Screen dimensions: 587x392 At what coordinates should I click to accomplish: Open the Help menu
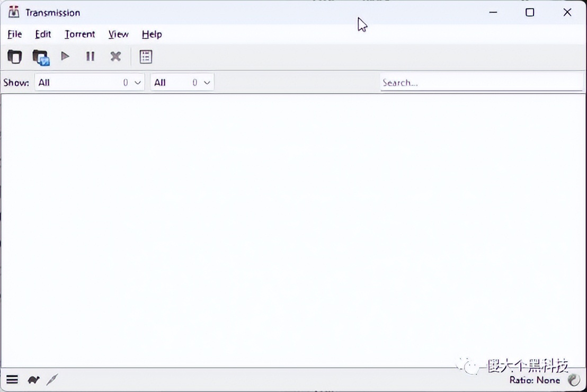point(152,34)
